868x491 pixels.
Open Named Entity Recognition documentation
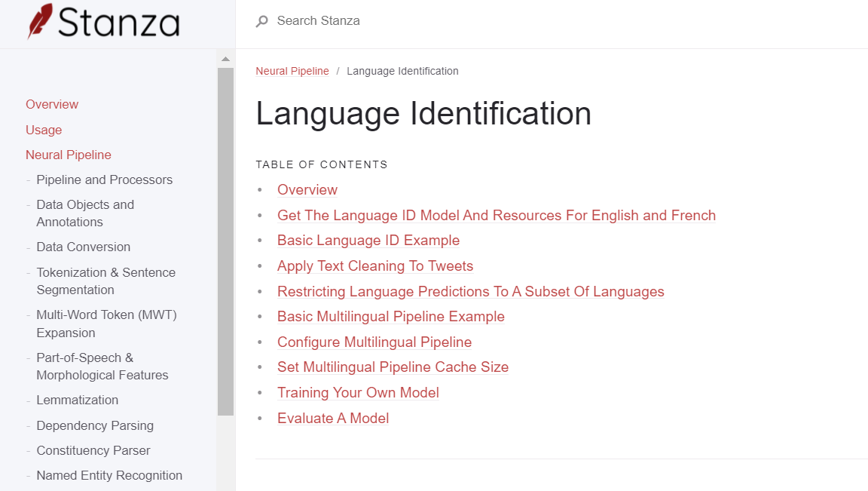(x=109, y=475)
